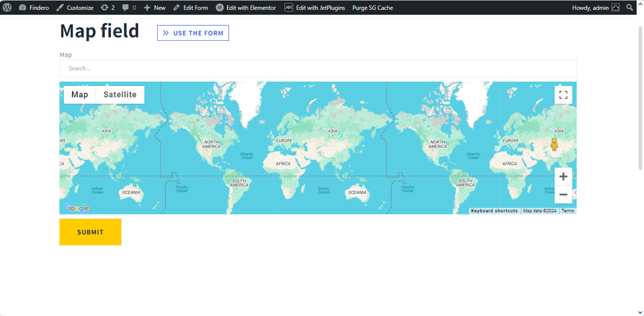Image resolution: width=644 pixels, height=316 pixels.
Task: Switch the map to Satellite view
Action: tap(119, 94)
